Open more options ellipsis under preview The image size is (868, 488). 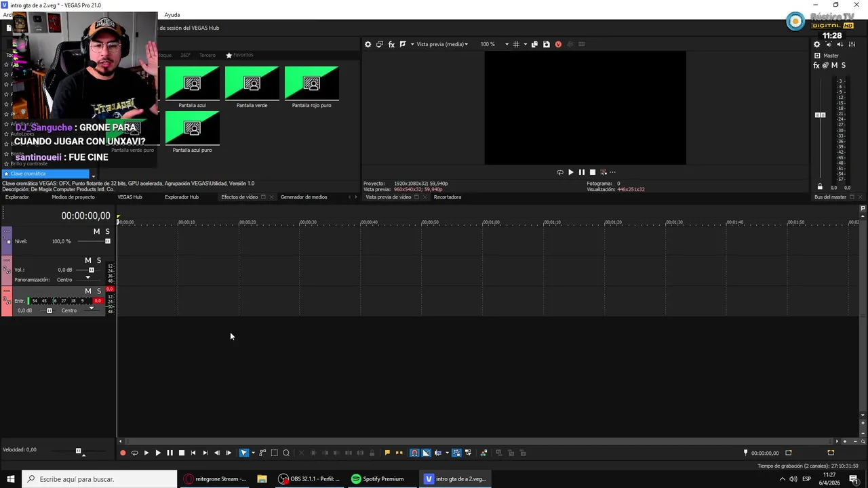click(x=612, y=172)
